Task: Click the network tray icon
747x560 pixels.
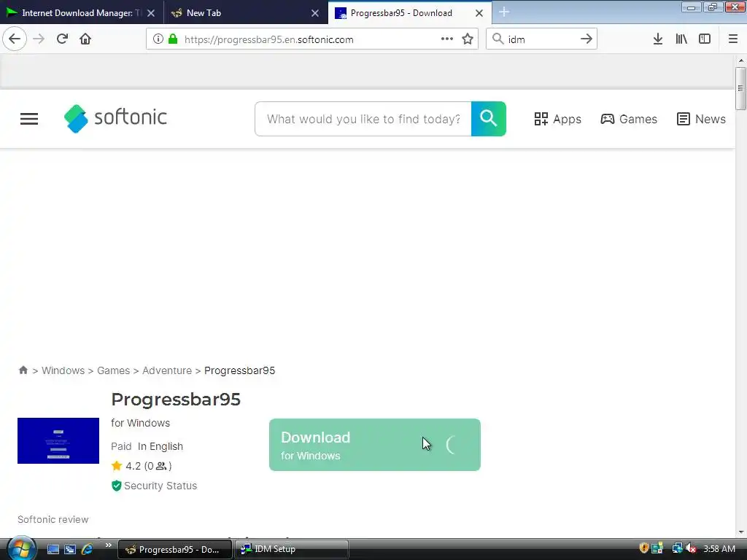Action: point(677,548)
